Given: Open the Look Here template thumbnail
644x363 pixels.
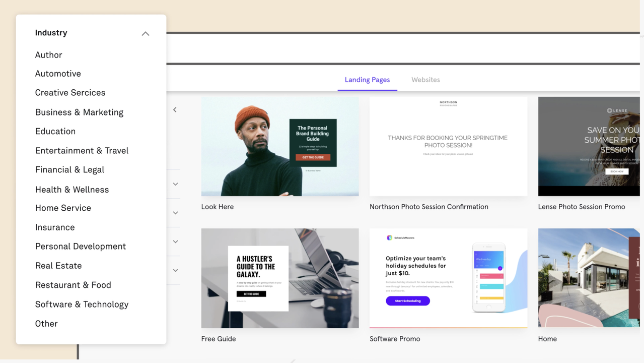Looking at the screenshot, I should click(x=280, y=146).
